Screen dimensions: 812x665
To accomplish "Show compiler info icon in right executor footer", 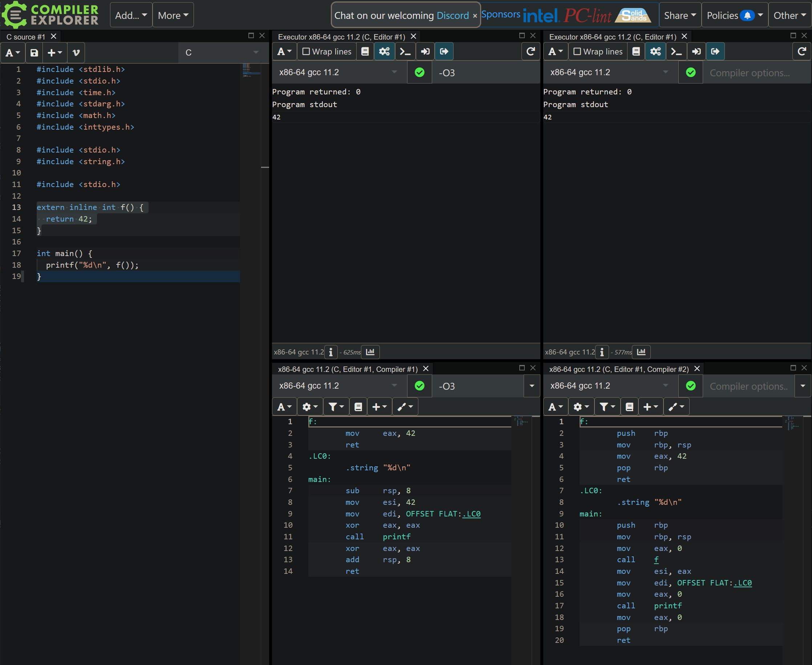I will 602,352.
